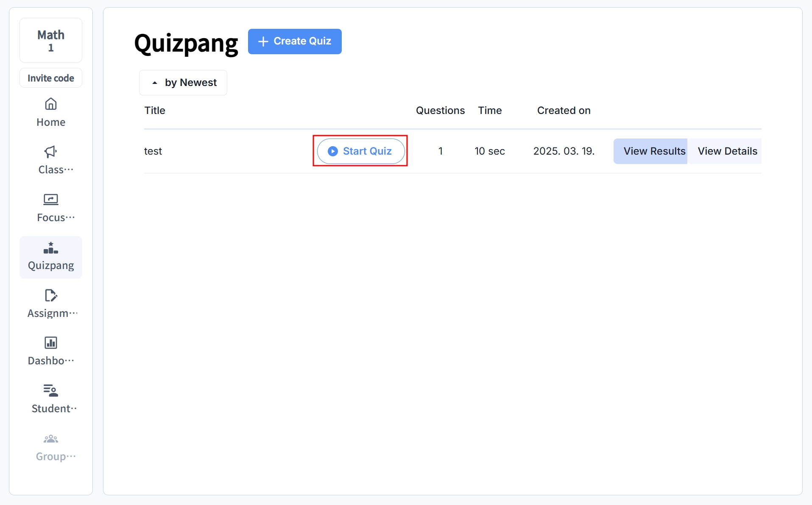
Task: Click the sort arrow next to by Newest
Action: 155,83
